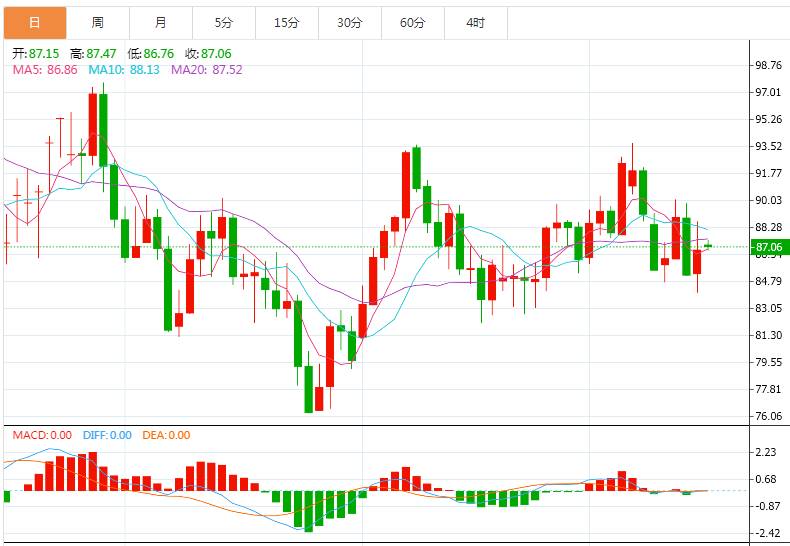Screen dimensions: 790x546
Task: Click the 90.03 price axis label
Action: point(768,200)
